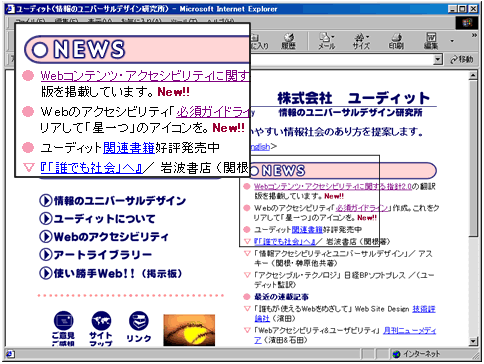Click the ご意見 round icon on page
The width and height of the screenshot is (484, 364).
[x=63, y=328]
